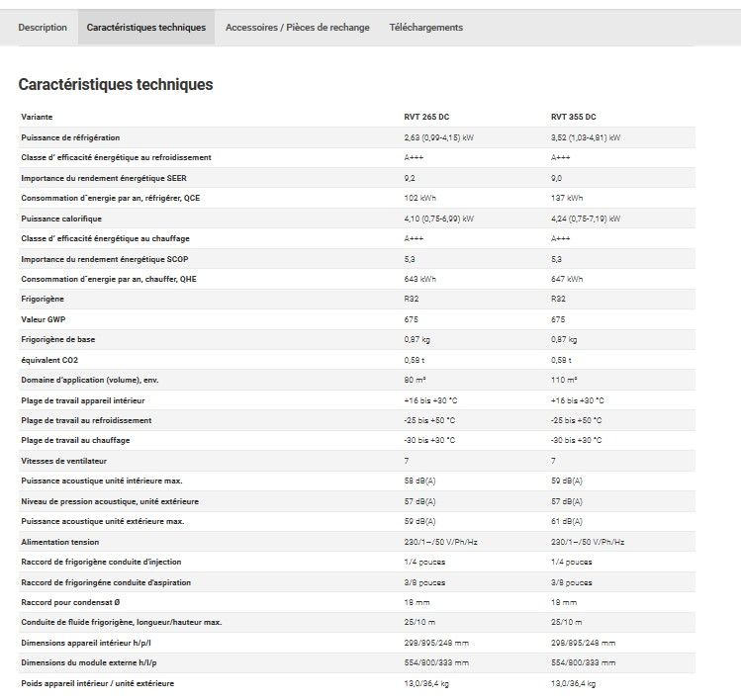
Task: Click the Variante header cell
Action: point(38,118)
